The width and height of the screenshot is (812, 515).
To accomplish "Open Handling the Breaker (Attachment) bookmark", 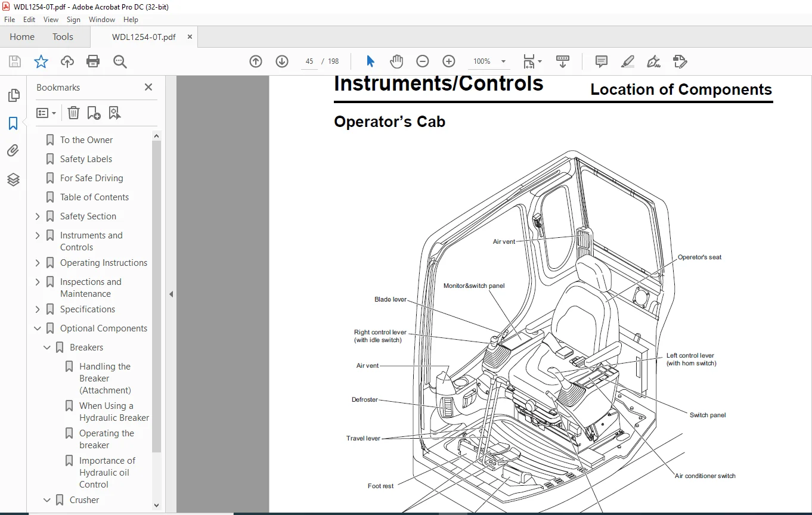I will tap(105, 379).
